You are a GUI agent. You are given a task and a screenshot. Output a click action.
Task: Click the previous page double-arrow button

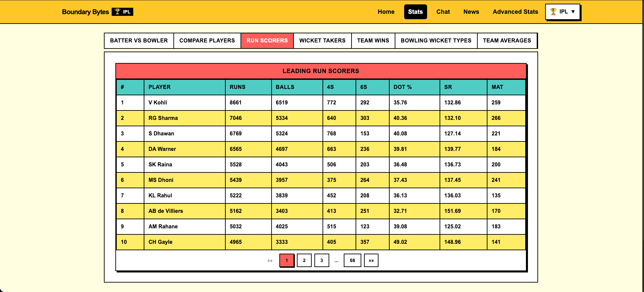270,260
